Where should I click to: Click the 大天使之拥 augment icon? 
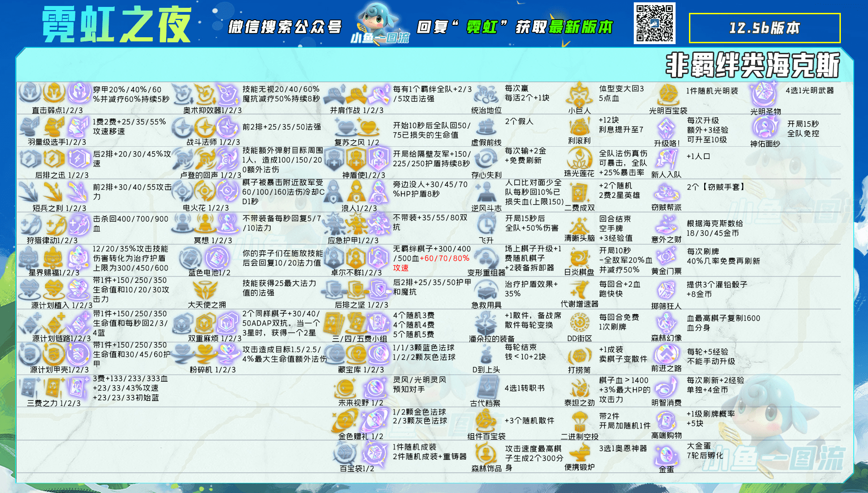pyautogui.click(x=205, y=290)
